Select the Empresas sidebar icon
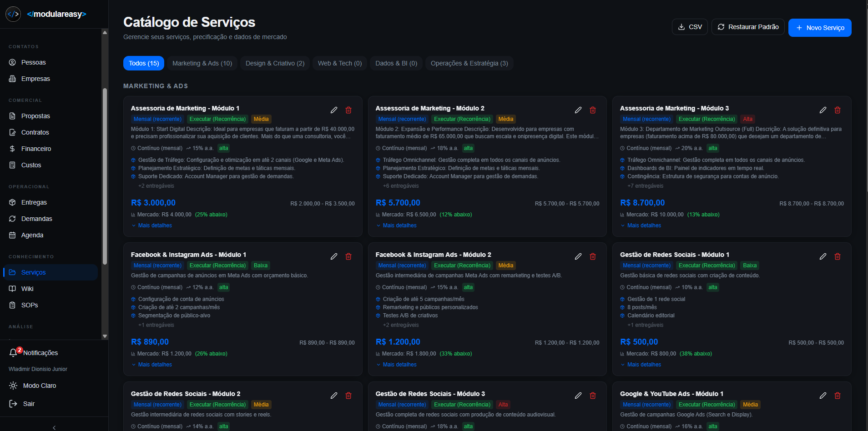 click(35, 79)
